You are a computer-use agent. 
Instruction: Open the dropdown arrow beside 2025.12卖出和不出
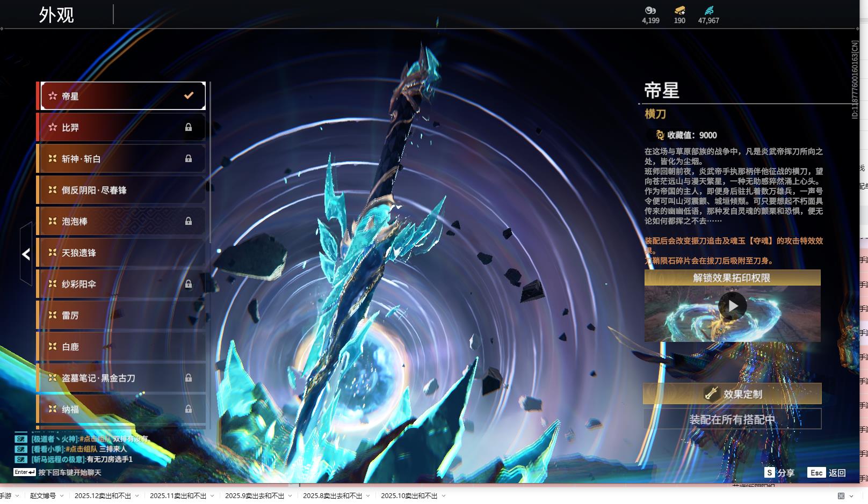tap(137, 496)
